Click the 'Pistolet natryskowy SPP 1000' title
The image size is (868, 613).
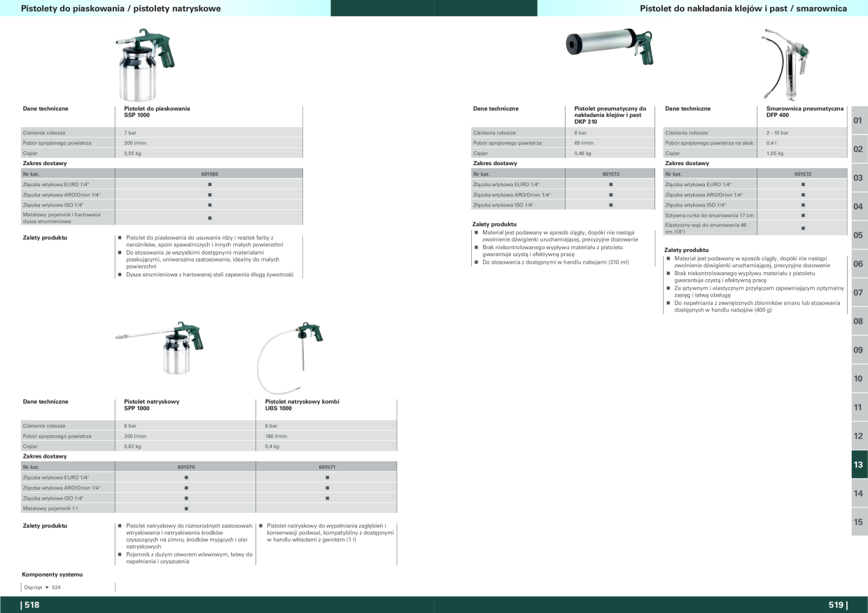[x=151, y=405]
